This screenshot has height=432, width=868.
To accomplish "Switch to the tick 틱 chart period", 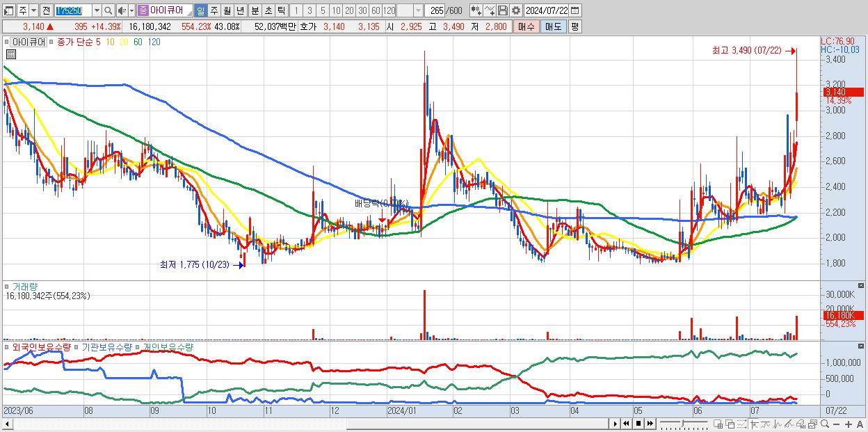I will point(281,10).
